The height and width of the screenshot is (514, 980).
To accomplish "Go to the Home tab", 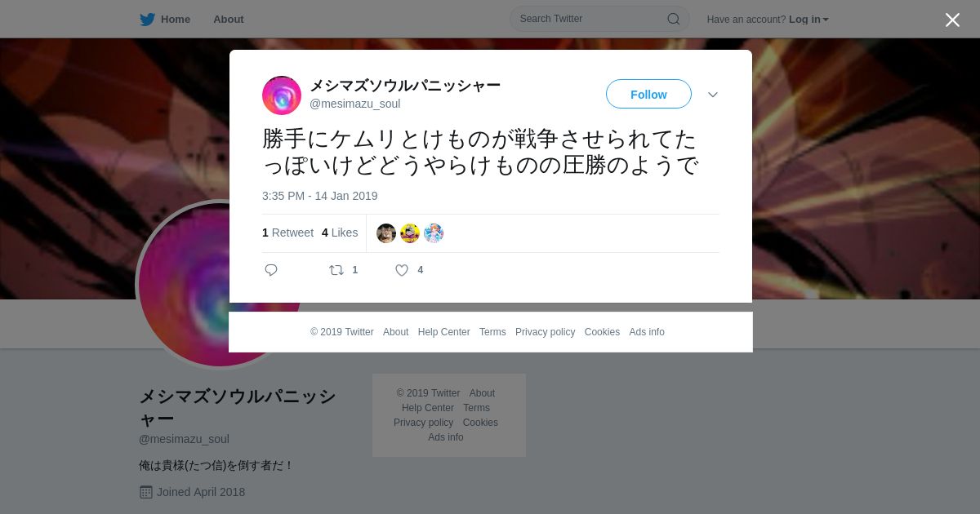I will pyautogui.click(x=165, y=19).
